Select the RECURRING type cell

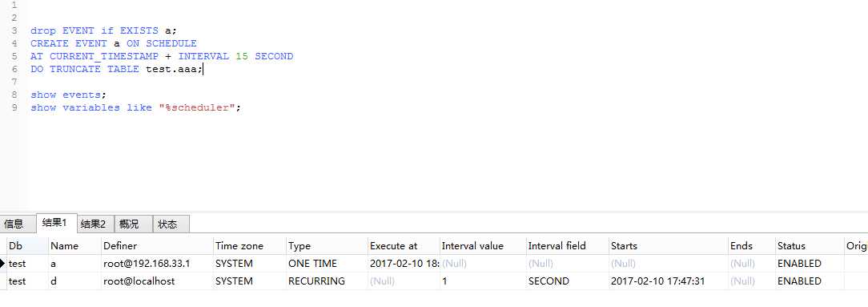327,281
